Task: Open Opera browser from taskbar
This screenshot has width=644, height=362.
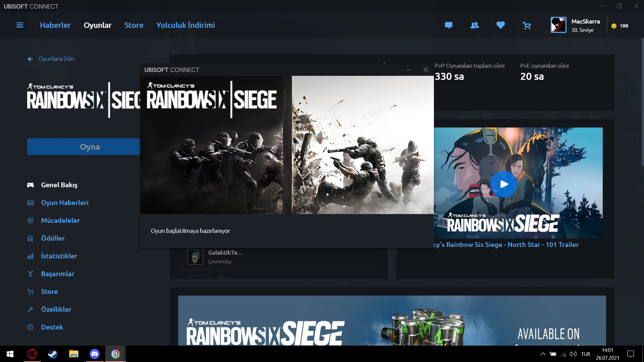Action: [32, 354]
